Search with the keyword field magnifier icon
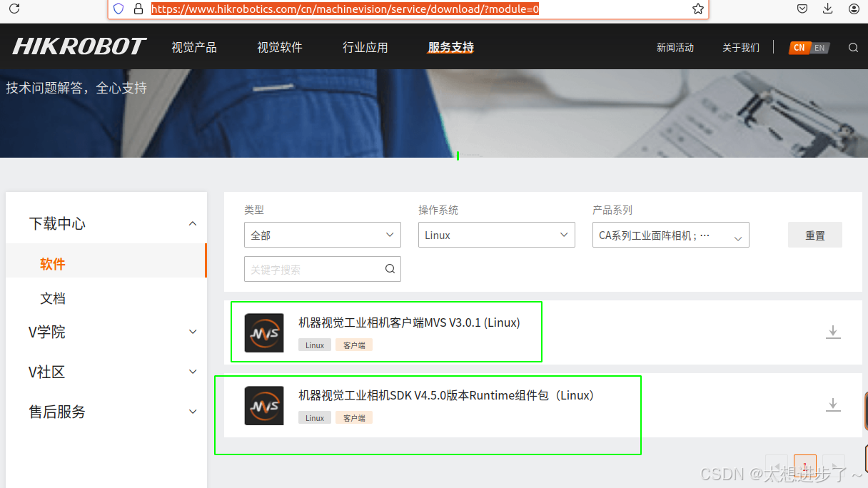868x488 pixels. tap(390, 269)
